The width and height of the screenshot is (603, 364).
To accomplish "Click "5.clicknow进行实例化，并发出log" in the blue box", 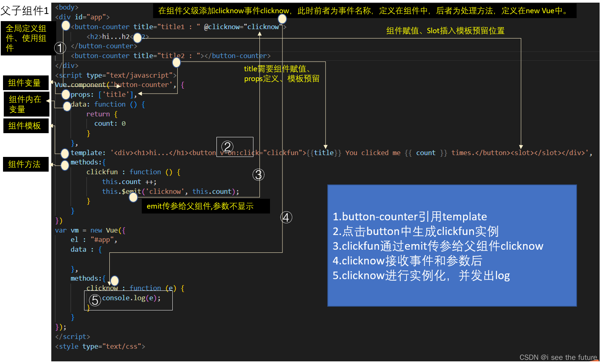I will [x=421, y=275].
